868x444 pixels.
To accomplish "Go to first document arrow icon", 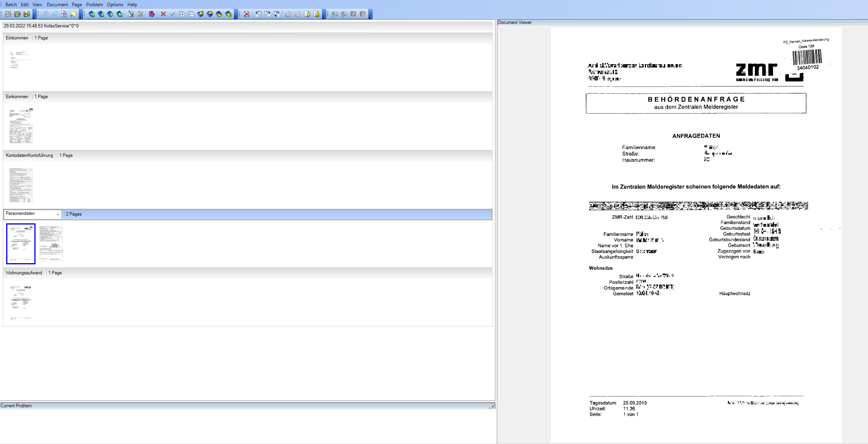I will 92,14.
